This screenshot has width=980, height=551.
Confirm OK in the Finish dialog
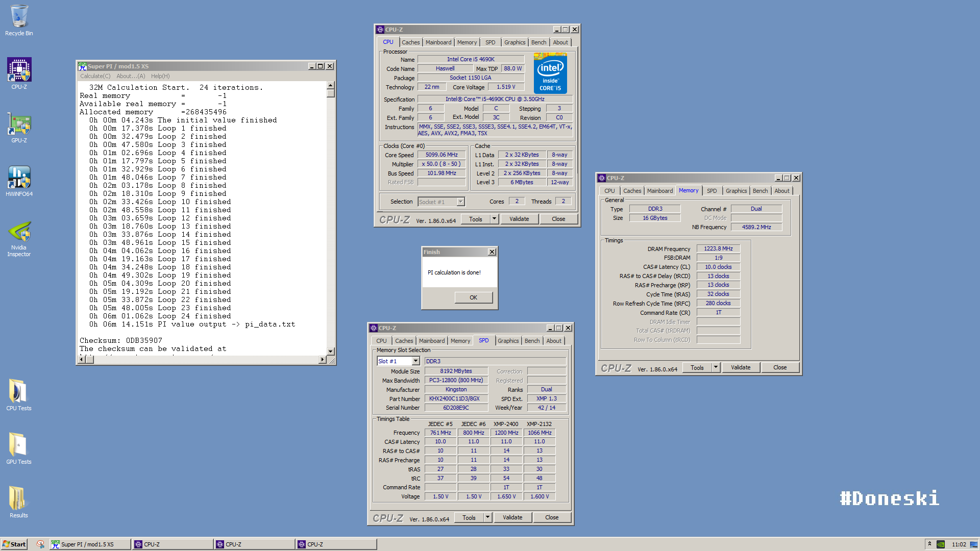click(x=473, y=297)
